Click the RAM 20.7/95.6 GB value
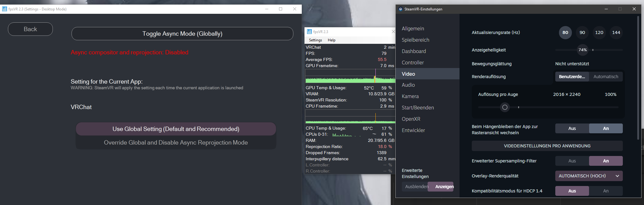The image size is (644, 205). [381, 140]
